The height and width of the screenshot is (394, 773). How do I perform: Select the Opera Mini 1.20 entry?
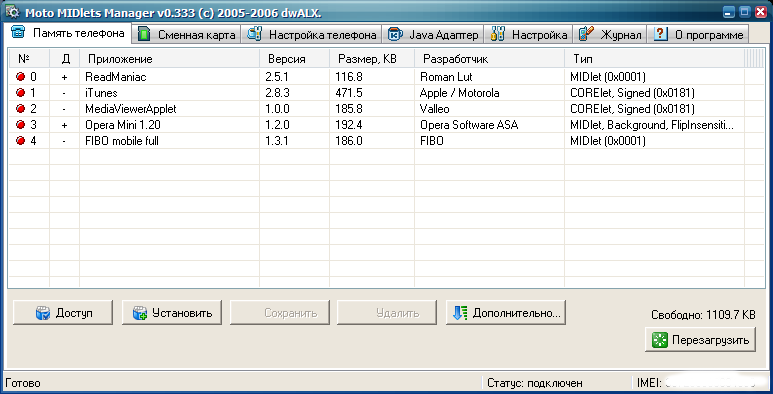[123, 125]
